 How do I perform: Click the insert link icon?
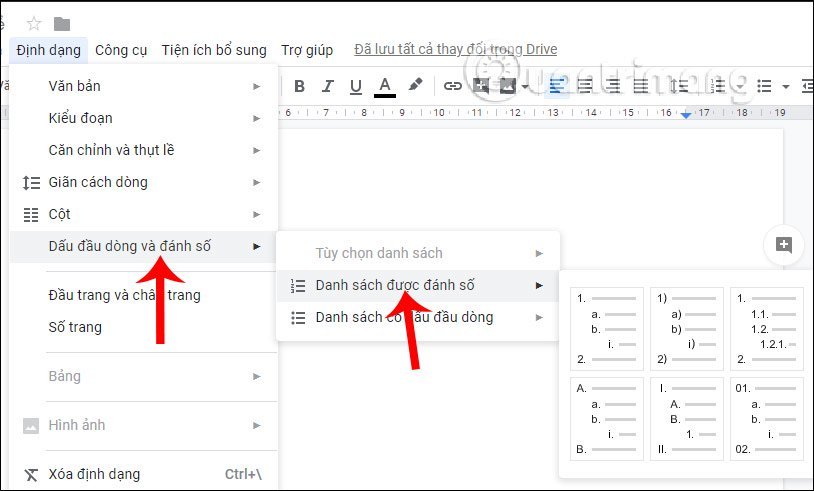(453, 86)
